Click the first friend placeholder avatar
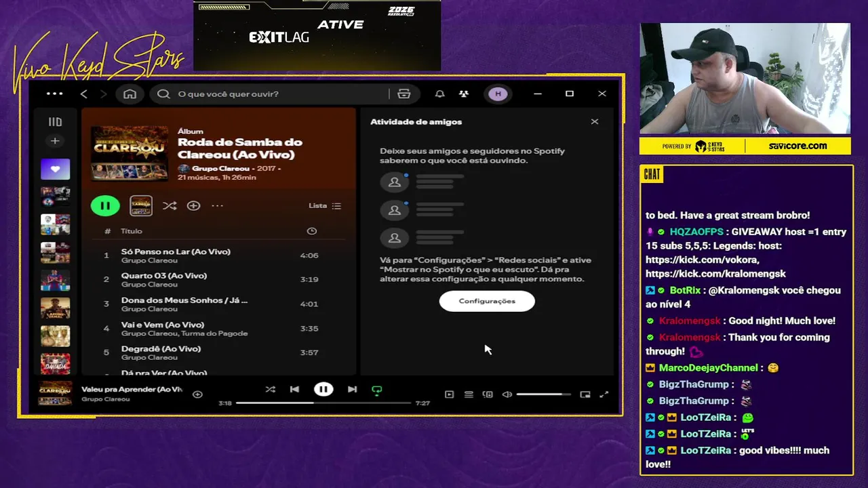The width and height of the screenshot is (868, 488). pyautogui.click(x=395, y=182)
